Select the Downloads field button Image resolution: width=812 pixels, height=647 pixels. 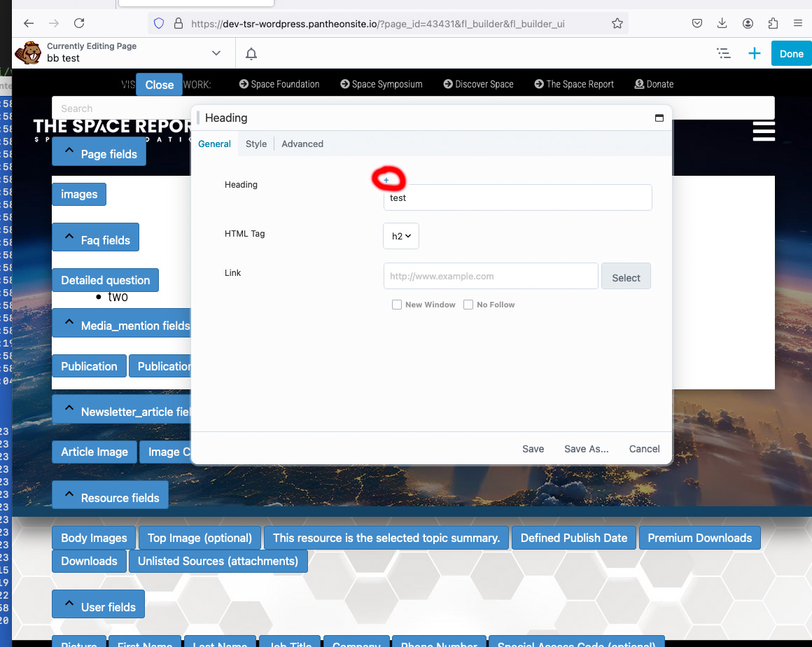(89, 561)
